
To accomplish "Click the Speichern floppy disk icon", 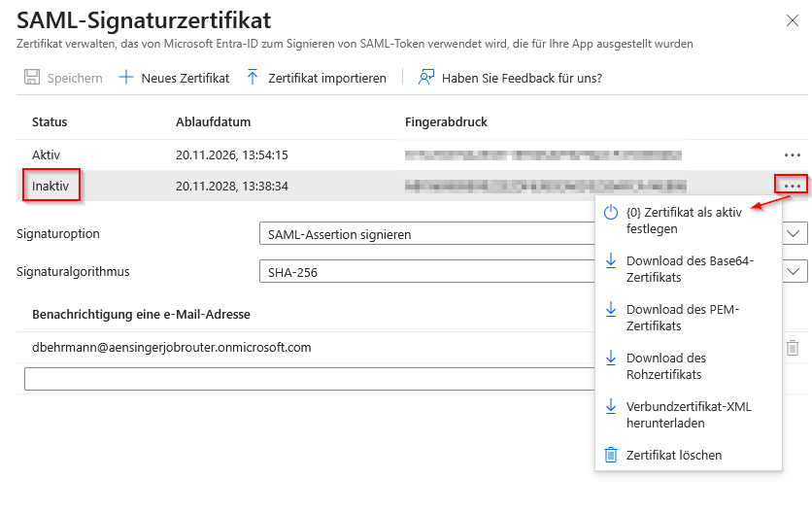I will (x=32, y=77).
